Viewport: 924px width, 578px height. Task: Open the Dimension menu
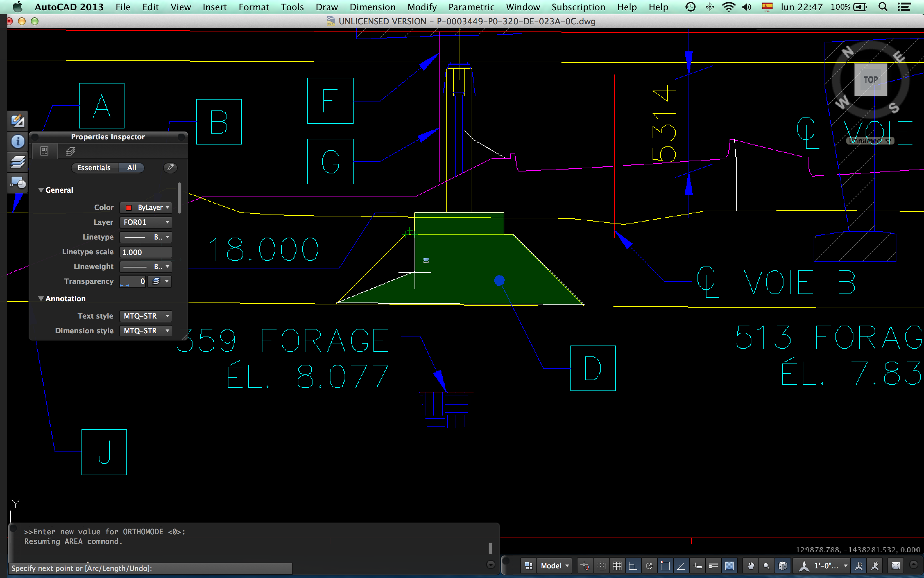click(x=373, y=7)
